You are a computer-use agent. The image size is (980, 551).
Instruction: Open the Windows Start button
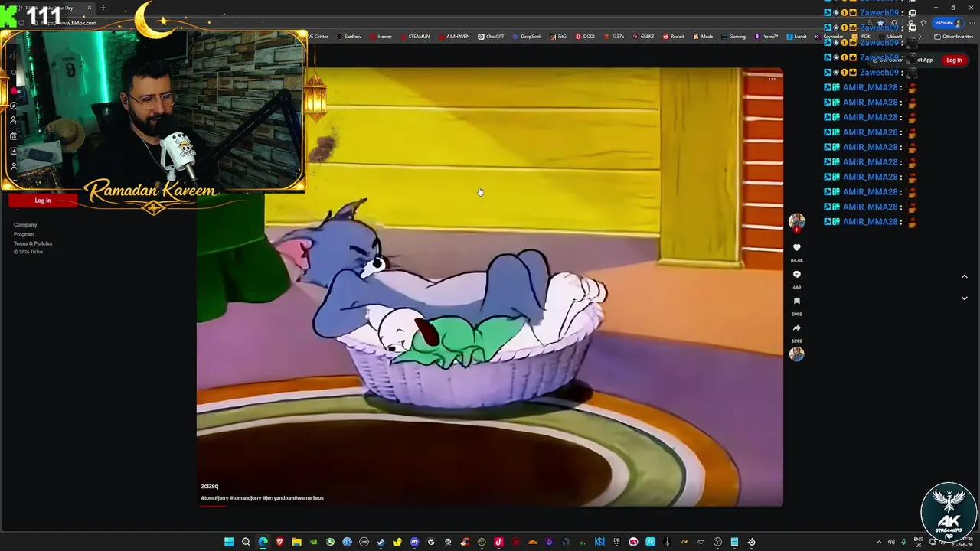pyautogui.click(x=228, y=542)
